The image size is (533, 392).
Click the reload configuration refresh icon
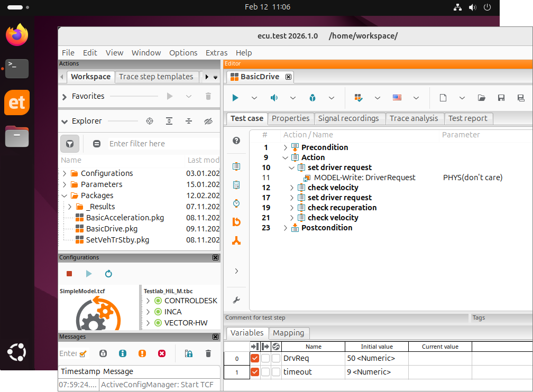tap(108, 274)
